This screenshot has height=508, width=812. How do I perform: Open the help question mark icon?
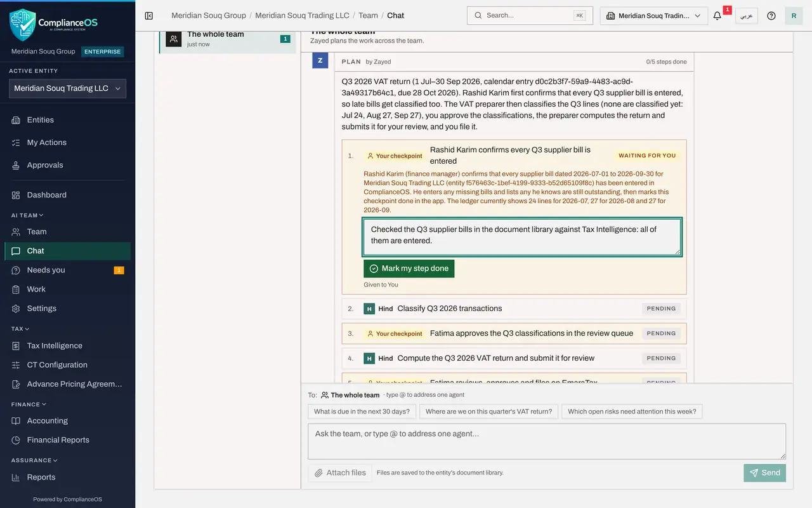[x=771, y=16]
